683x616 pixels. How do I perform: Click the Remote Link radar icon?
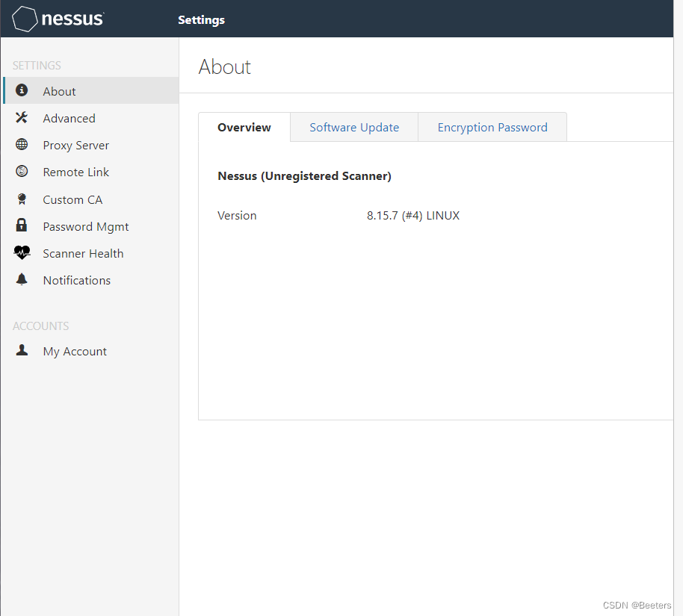tap(22, 171)
